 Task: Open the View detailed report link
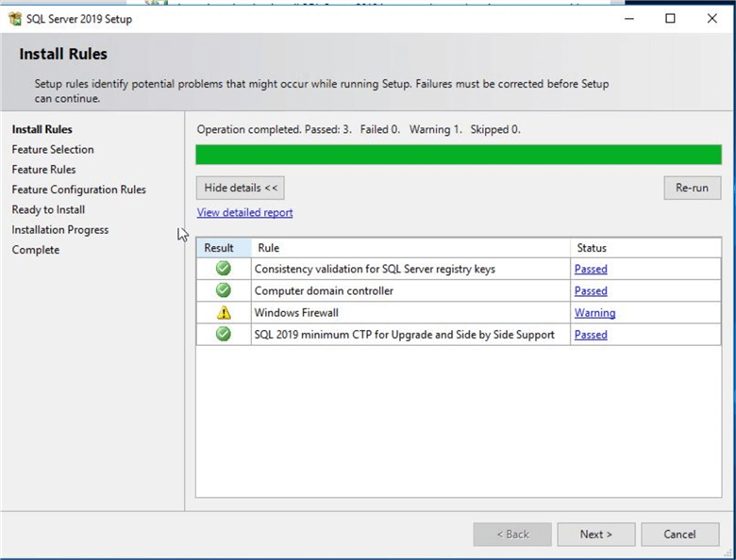point(244,213)
